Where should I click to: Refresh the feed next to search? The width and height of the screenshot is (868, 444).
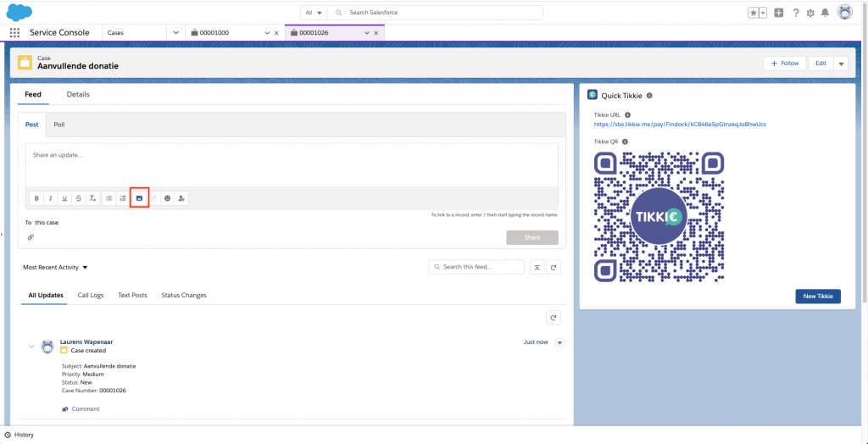coord(554,267)
